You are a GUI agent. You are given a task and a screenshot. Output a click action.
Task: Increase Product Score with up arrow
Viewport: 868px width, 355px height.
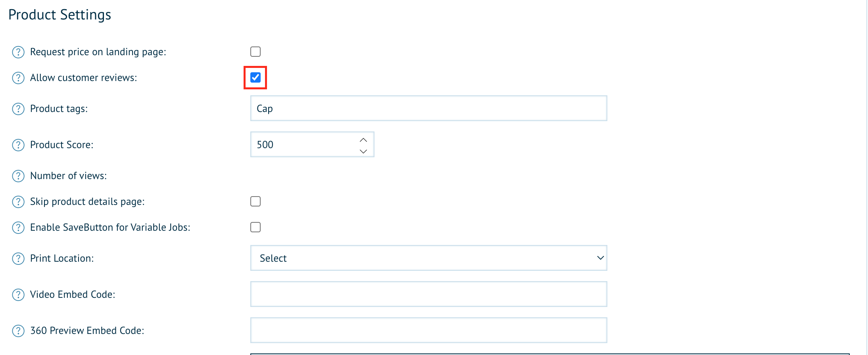(x=363, y=140)
